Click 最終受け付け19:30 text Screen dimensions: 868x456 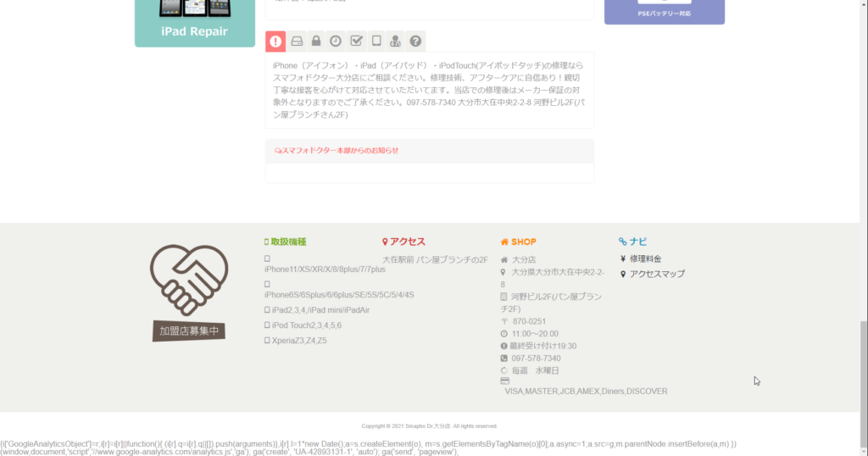point(543,347)
